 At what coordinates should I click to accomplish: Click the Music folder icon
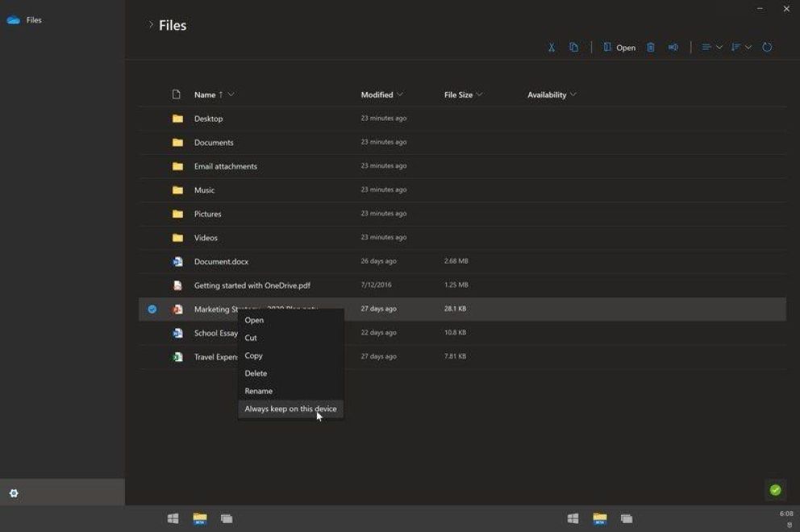point(177,189)
